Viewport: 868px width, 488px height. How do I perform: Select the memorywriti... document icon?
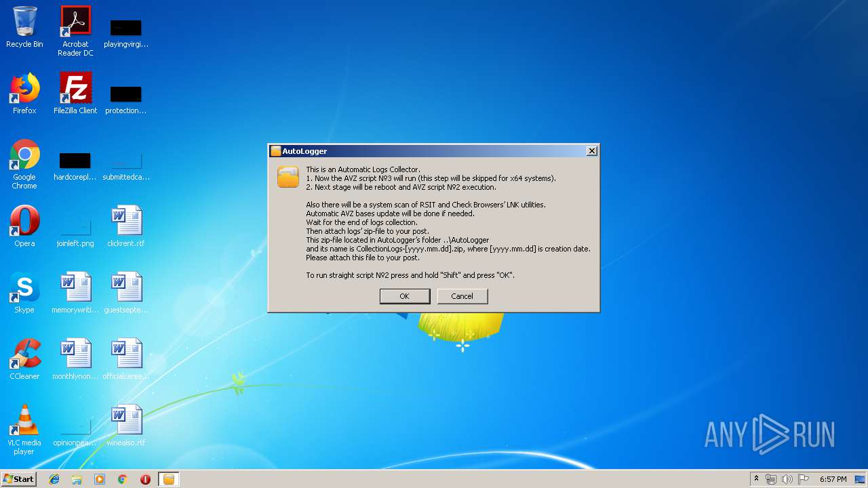[x=75, y=293]
